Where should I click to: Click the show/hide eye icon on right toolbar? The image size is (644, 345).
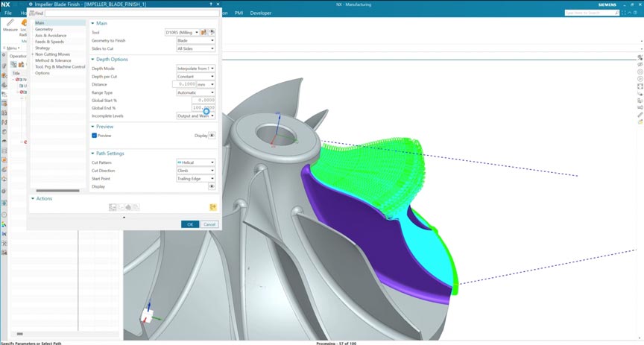click(640, 65)
